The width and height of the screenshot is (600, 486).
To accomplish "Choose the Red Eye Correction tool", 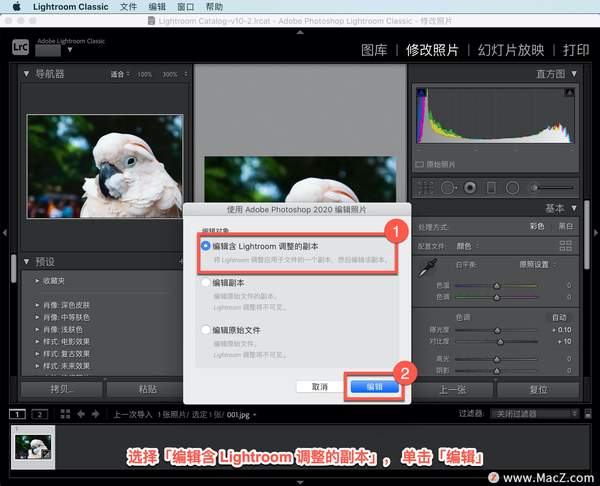I will tap(468, 187).
